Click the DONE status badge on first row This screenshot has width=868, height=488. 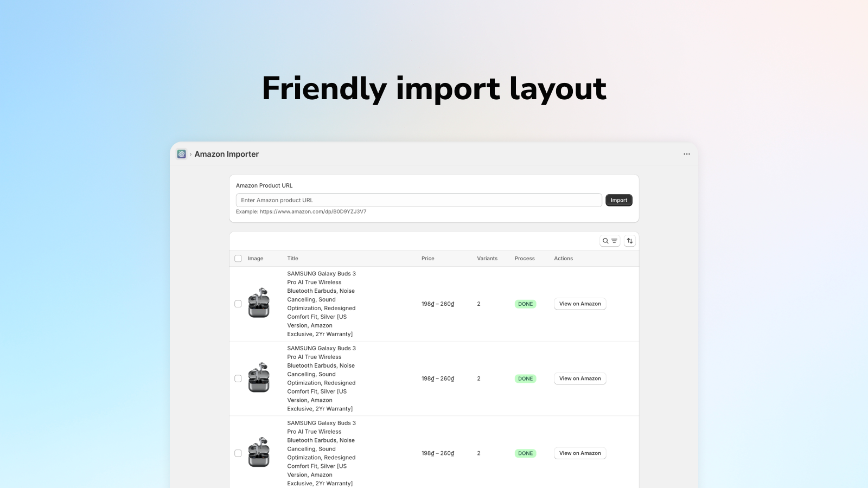point(525,304)
